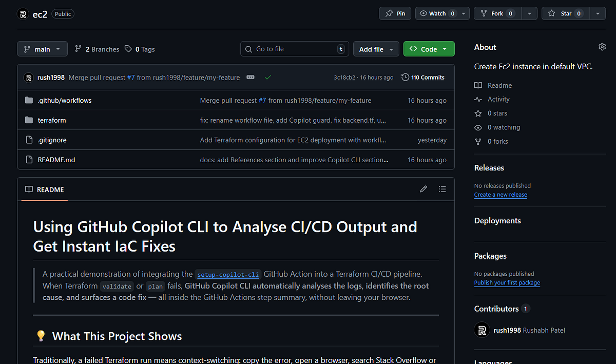This screenshot has width=616, height=364.
Task: Click the star icon beside 0 stars
Action: (x=478, y=113)
